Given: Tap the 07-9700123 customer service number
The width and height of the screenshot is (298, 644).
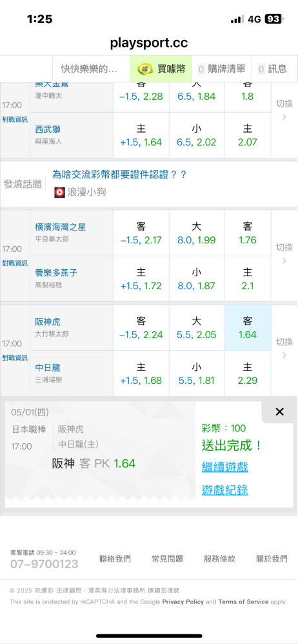Looking at the screenshot, I should click(x=44, y=564).
